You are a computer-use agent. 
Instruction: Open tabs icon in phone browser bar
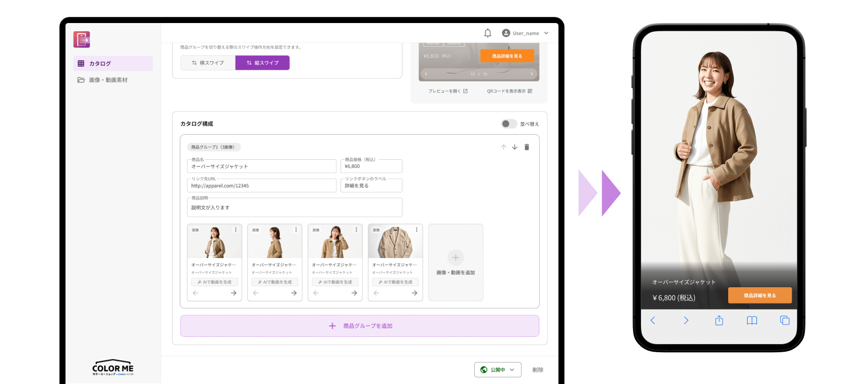coord(785,321)
